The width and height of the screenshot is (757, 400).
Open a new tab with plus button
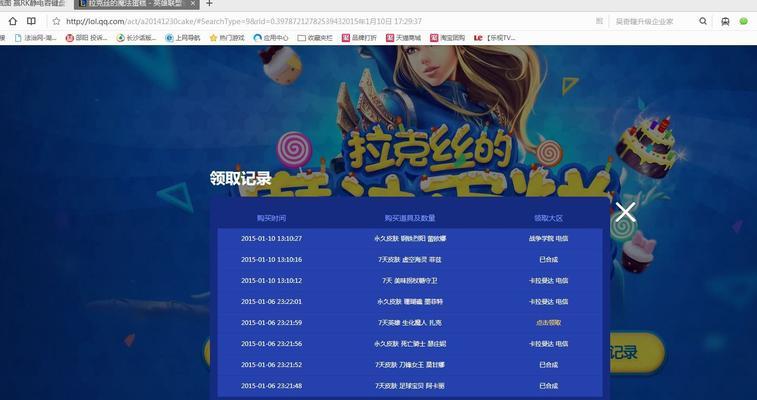(x=209, y=4)
